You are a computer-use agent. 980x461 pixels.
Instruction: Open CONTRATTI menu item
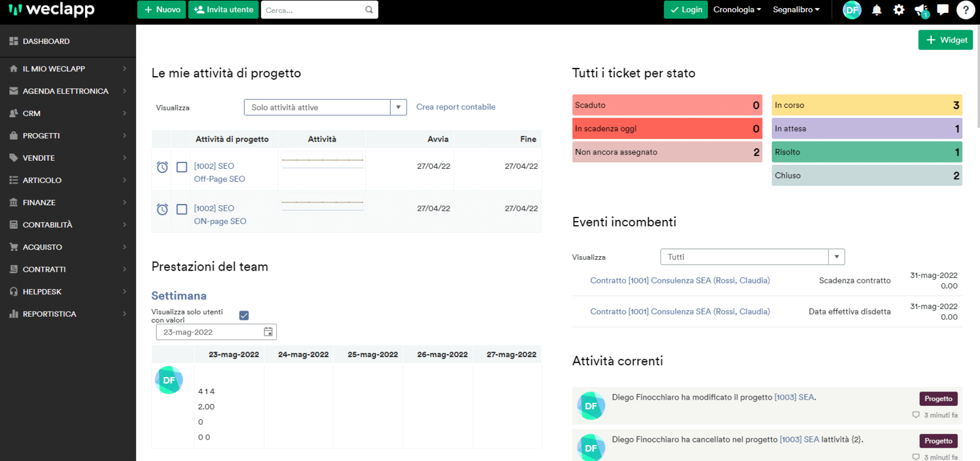[x=68, y=269]
